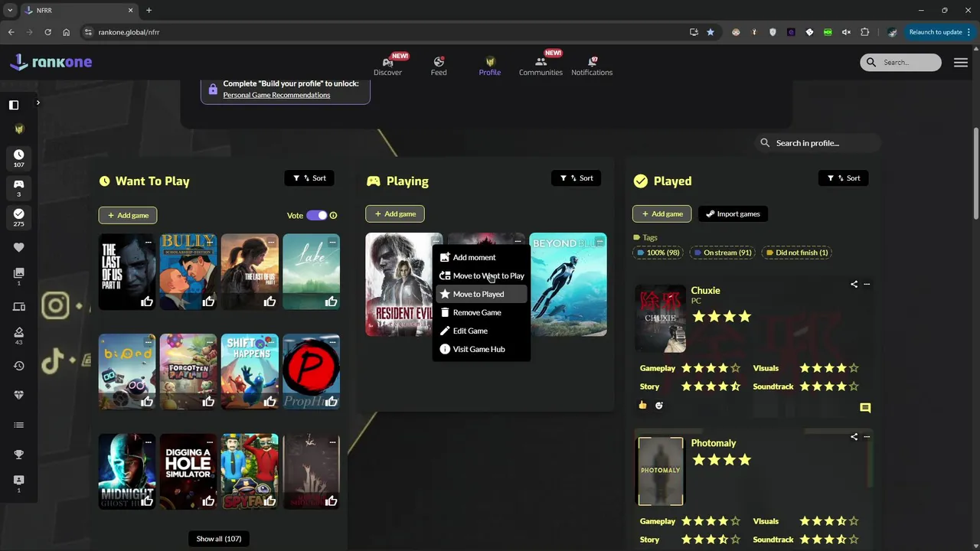This screenshot has height=551, width=980.
Task: Focus the top Search box
Action: (901, 63)
